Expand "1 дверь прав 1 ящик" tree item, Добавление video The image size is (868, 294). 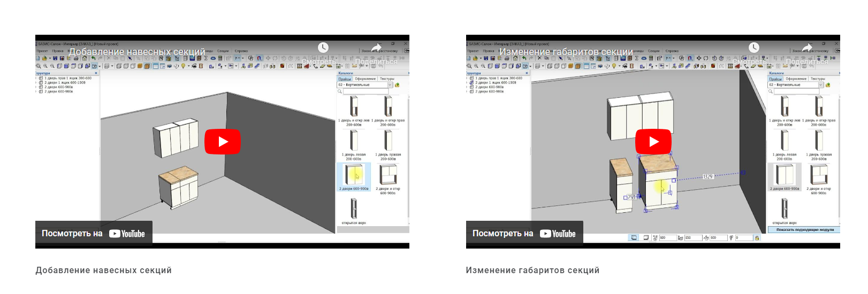click(x=37, y=79)
